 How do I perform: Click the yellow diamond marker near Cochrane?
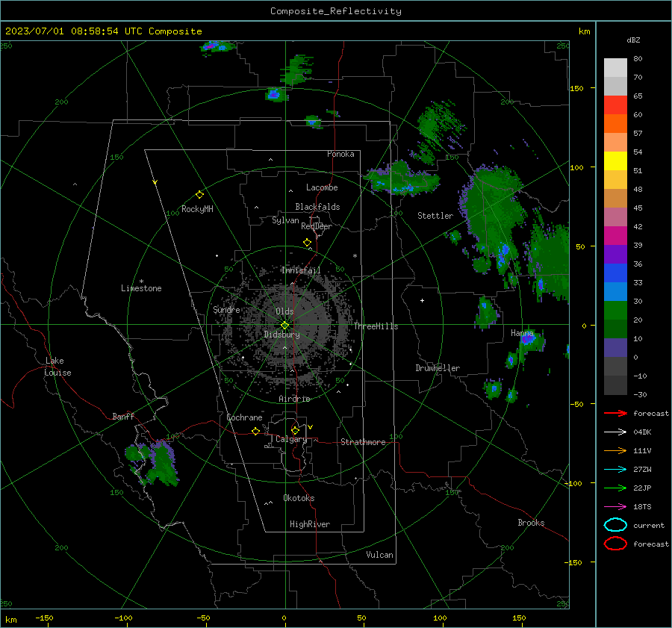point(255,432)
